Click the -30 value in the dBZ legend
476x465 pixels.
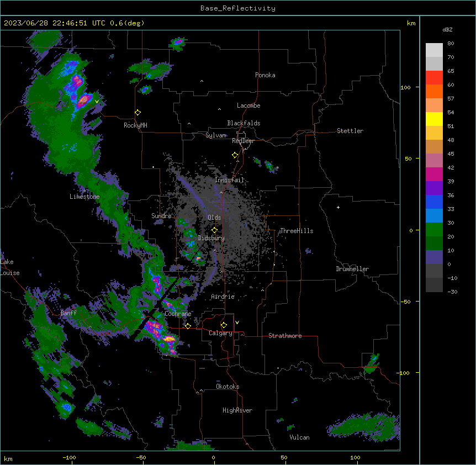(452, 292)
